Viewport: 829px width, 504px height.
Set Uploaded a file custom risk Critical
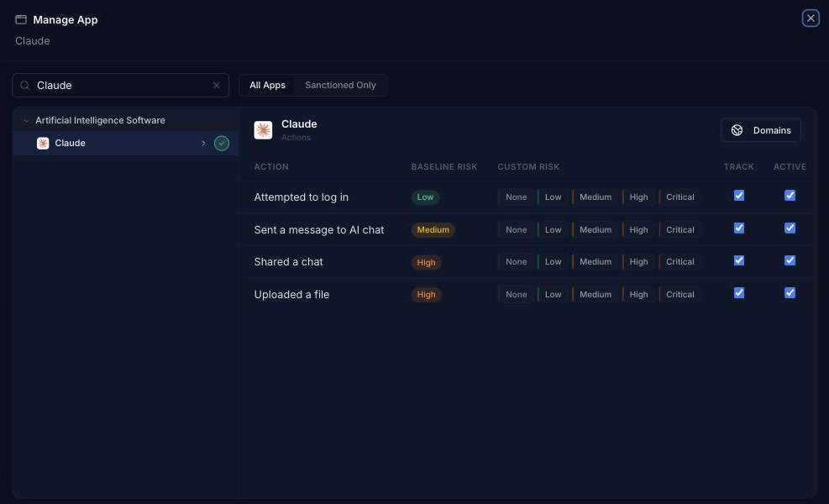tap(679, 295)
